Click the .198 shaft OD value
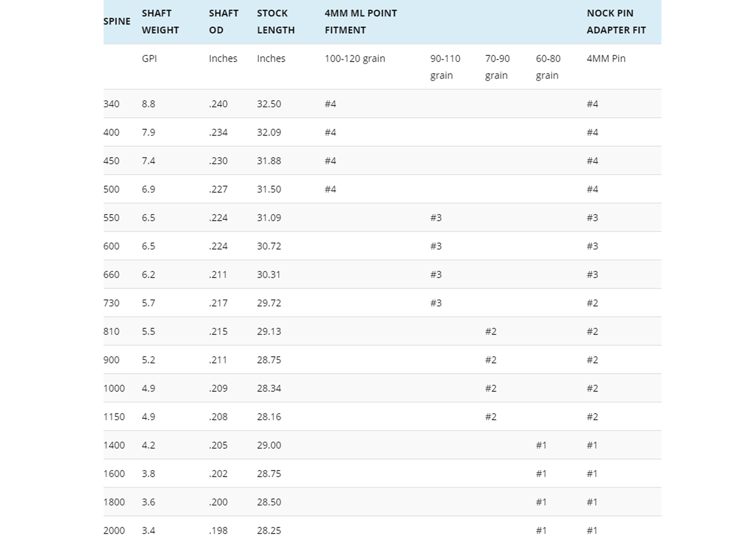 click(x=218, y=531)
